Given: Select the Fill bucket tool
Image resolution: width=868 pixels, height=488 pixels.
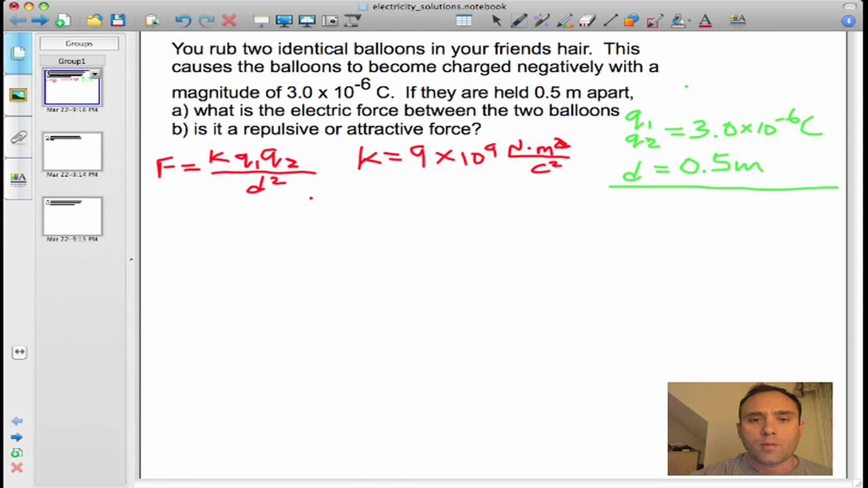Looking at the screenshot, I should point(678,20).
